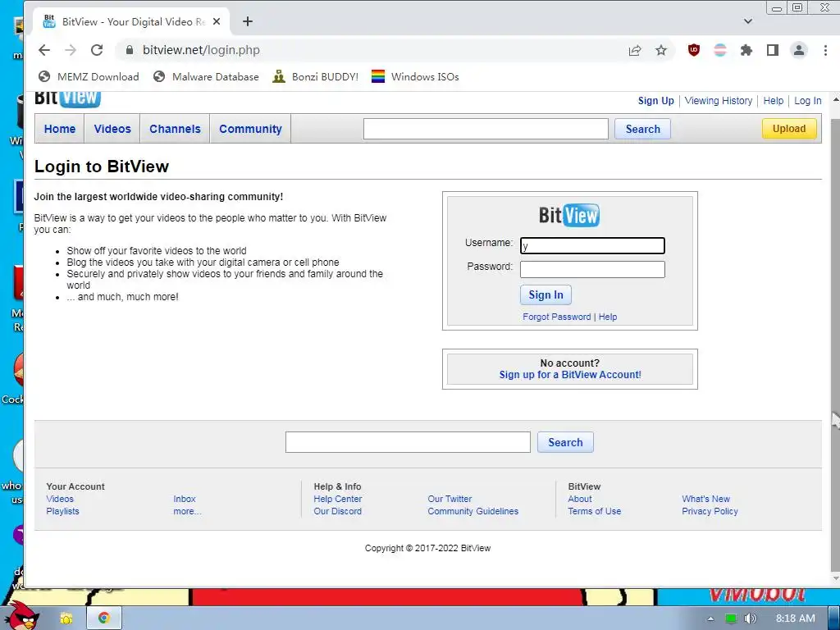The width and height of the screenshot is (840, 630).
Task: Go back with the browser back arrow
Action: (x=44, y=50)
